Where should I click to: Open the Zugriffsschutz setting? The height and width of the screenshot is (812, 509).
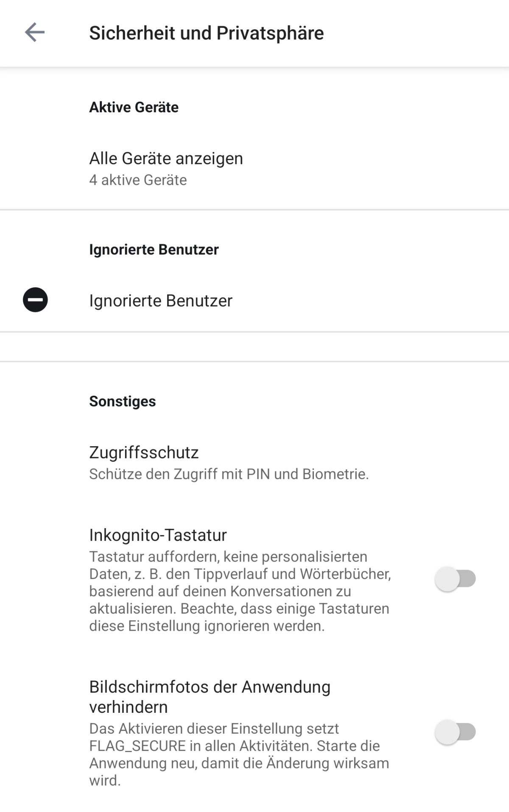pyautogui.click(x=255, y=463)
